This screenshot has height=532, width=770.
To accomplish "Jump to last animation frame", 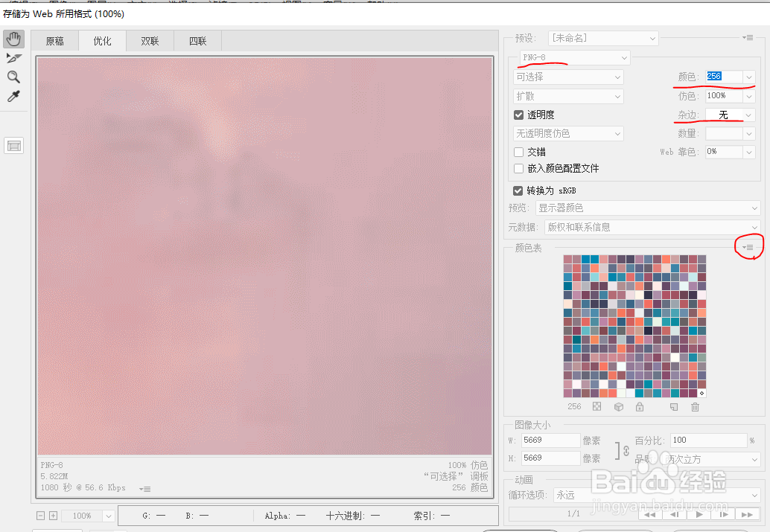I will 748,514.
